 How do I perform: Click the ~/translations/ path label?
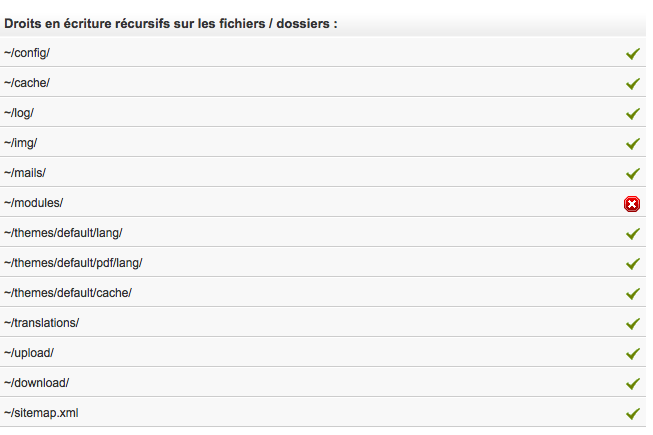pyautogui.click(x=41, y=323)
